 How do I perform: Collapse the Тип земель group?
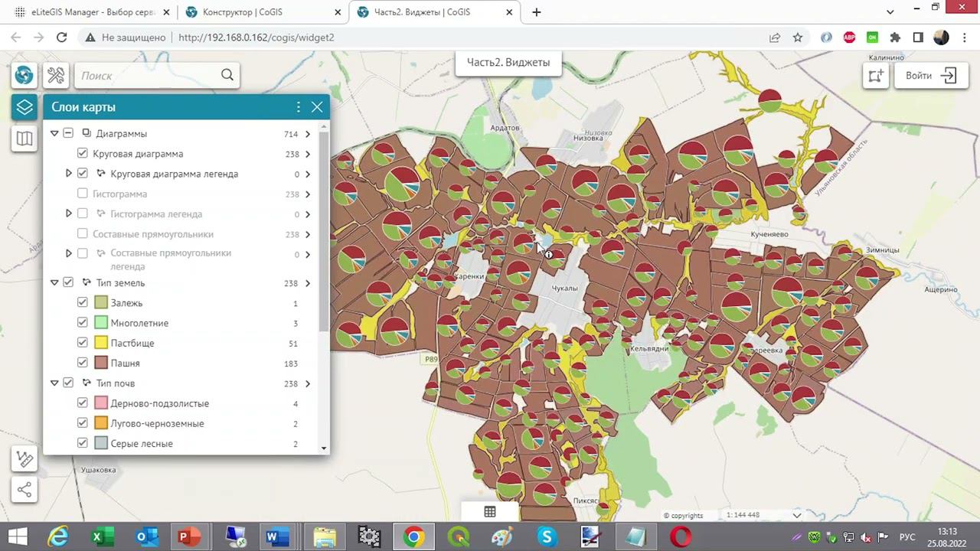[x=54, y=283]
